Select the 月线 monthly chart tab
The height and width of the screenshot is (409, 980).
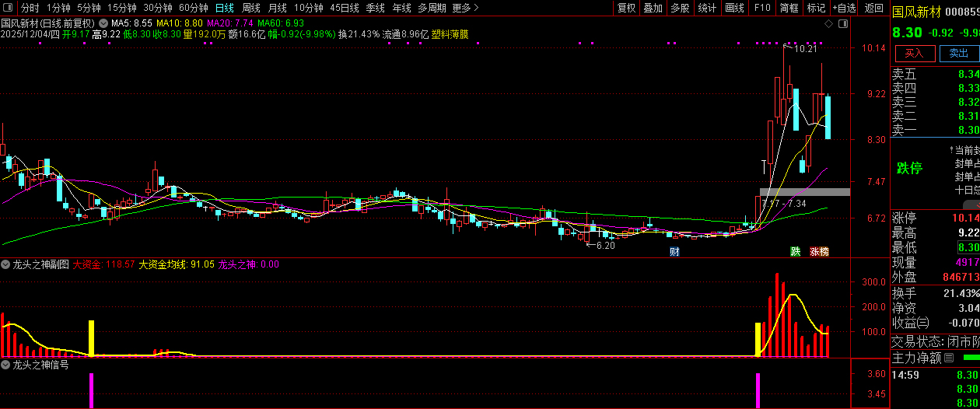277,8
